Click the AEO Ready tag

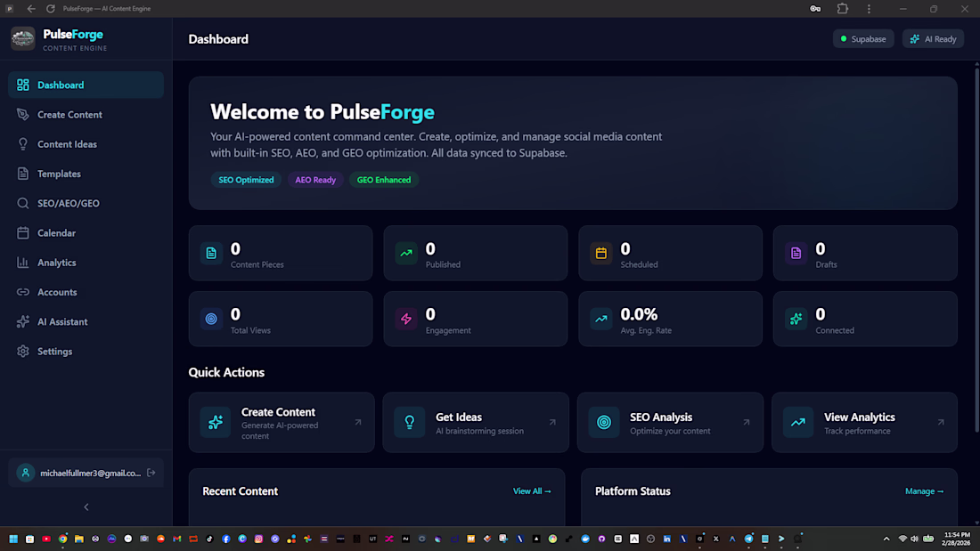point(315,180)
